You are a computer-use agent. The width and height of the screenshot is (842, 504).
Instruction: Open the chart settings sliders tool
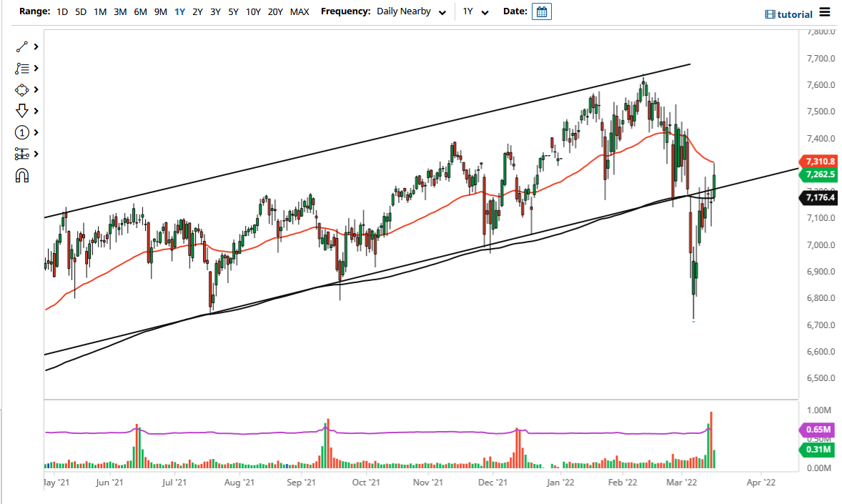pos(21,154)
